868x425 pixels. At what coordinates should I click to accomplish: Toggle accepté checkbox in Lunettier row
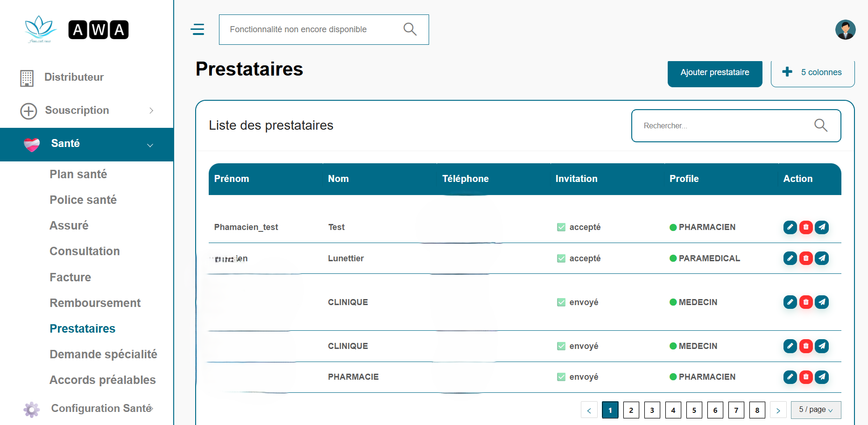click(561, 258)
